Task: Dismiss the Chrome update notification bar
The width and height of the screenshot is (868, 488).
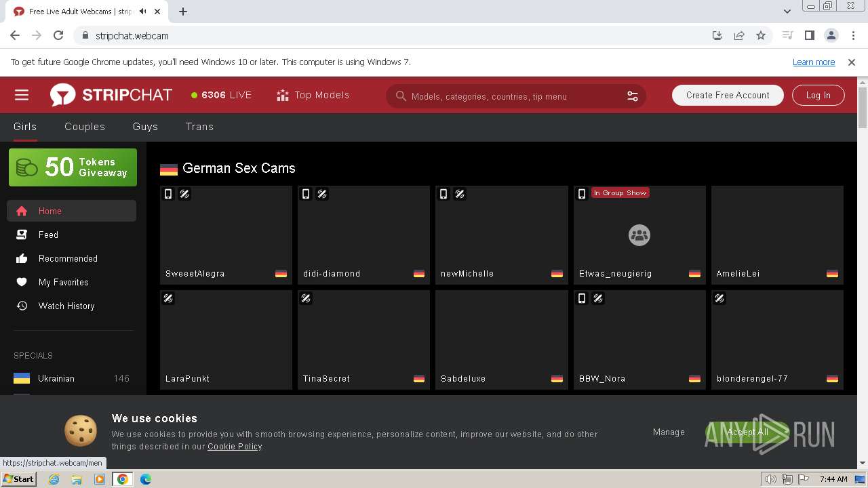Action: [x=852, y=62]
